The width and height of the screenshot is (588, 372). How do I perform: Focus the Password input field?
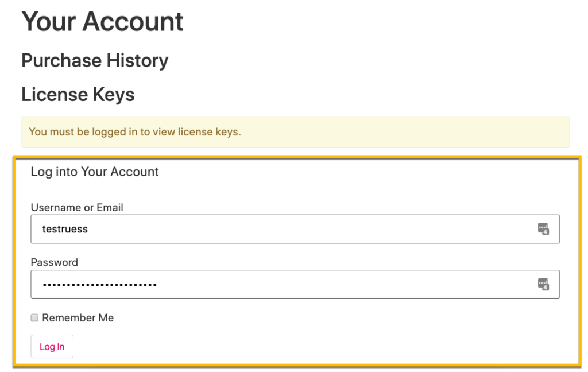coord(295,284)
